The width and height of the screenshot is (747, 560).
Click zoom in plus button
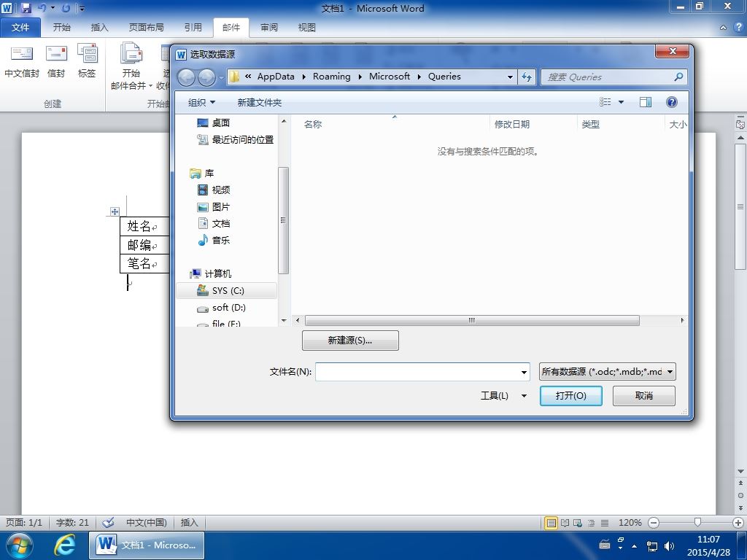(738, 523)
